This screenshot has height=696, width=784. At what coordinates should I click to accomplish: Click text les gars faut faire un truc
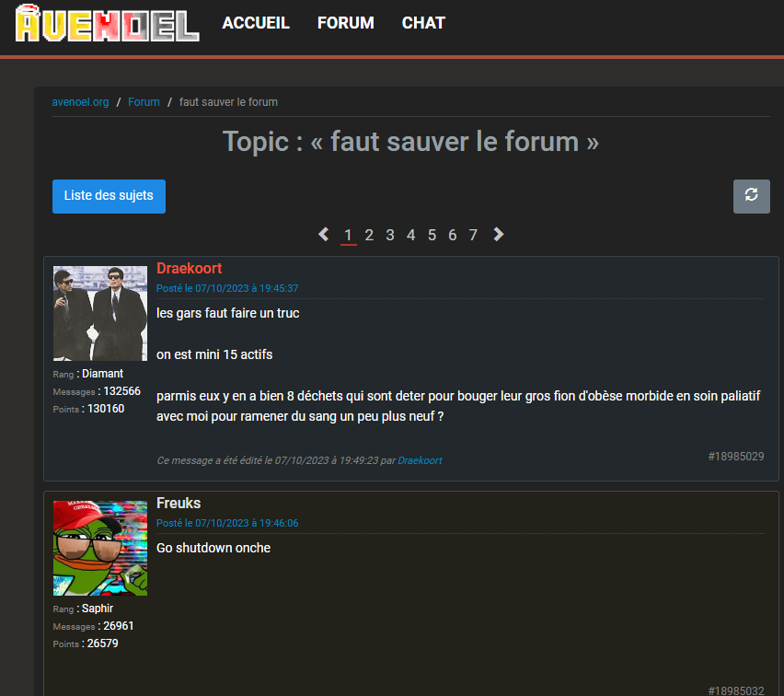point(228,313)
